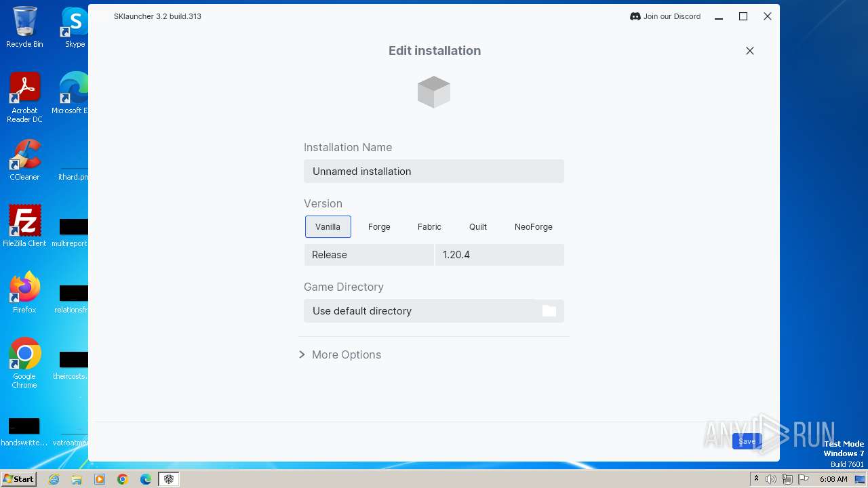Open the Start menu
868x488 pixels.
click(x=18, y=479)
